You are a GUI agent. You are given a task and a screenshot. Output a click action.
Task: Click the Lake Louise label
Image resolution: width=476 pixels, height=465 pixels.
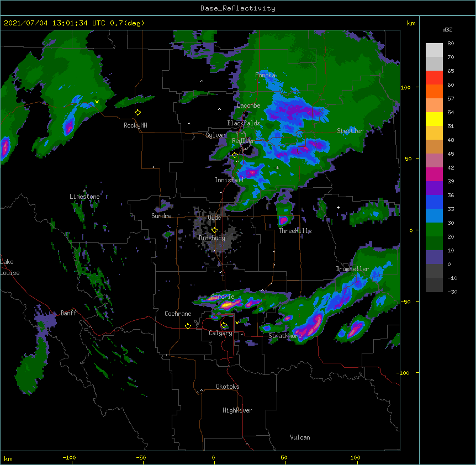coord(9,267)
